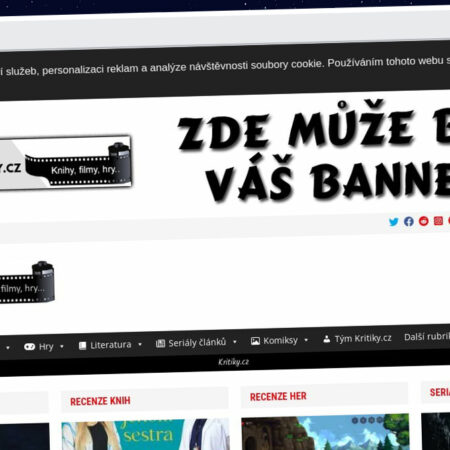Click the Tým Kritiky.cz person icon

327,339
